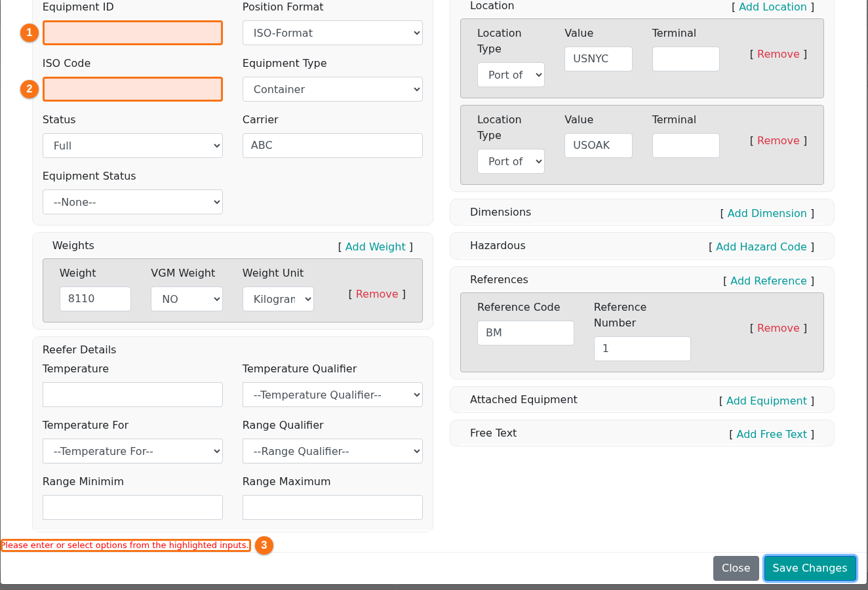Click the Reference Number field containing 1
The image size is (868, 590).
coord(642,349)
